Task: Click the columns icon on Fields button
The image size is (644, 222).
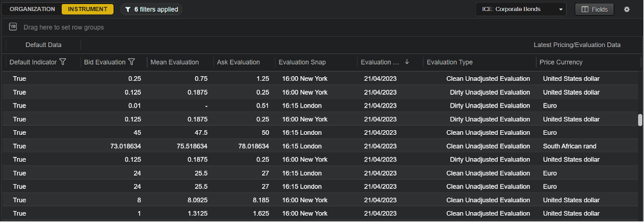Action: click(585, 9)
